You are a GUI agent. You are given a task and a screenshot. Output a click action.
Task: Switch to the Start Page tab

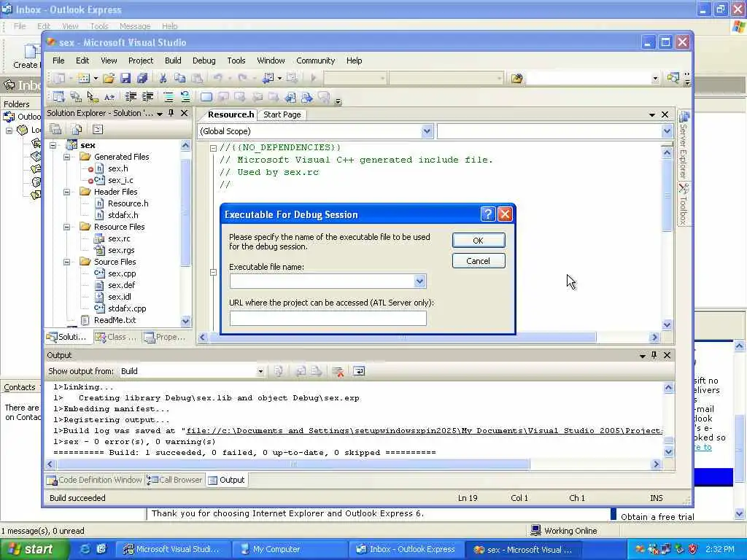[x=282, y=114]
